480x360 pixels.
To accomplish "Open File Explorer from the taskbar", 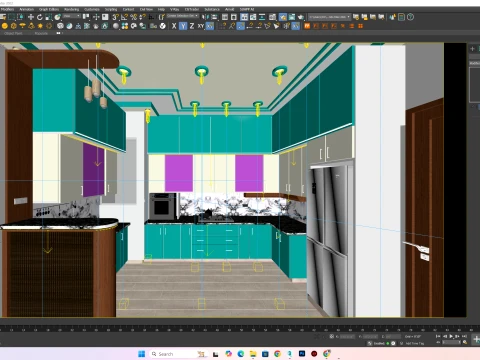I will click(x=253, y=354).
